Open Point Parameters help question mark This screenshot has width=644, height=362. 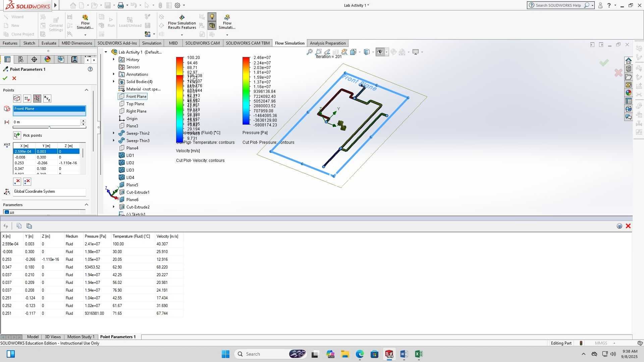pyautogui.click(x=90, y=69)
